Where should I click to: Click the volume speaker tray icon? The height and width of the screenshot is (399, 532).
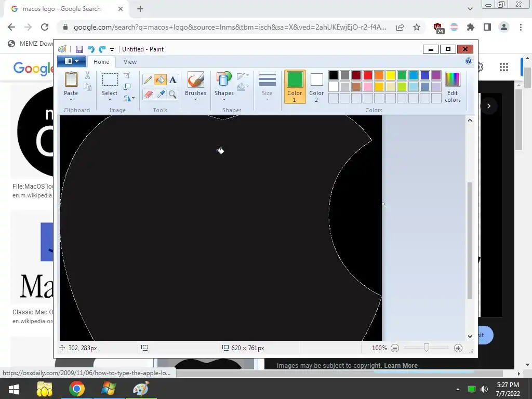point(484,389)
